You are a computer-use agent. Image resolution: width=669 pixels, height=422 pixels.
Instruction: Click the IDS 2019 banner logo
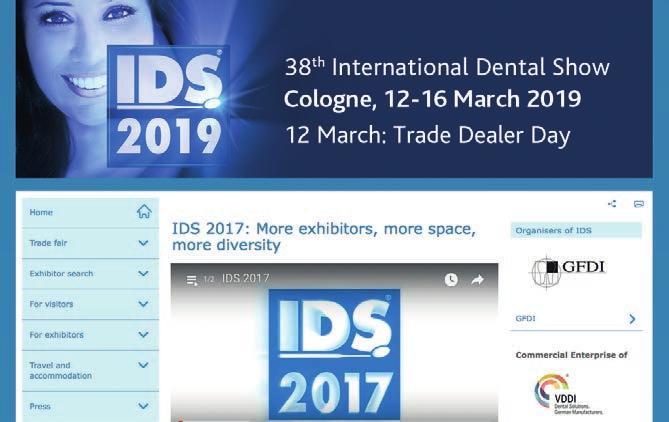168,106
